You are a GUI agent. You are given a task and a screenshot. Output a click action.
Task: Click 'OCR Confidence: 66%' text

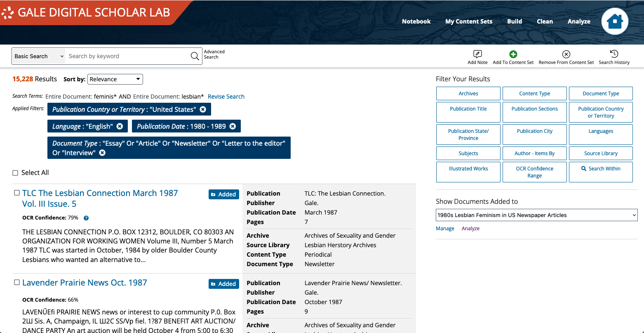(50, 300)
